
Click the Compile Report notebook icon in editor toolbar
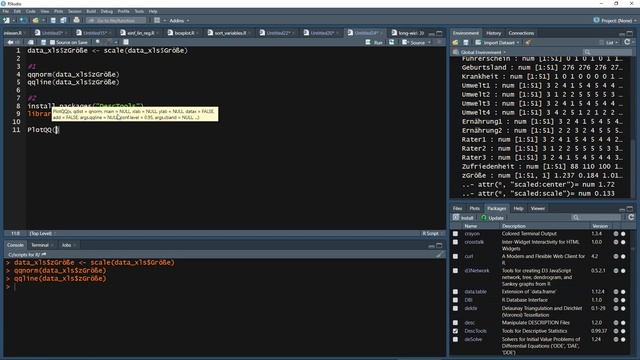tap(126, 42)
